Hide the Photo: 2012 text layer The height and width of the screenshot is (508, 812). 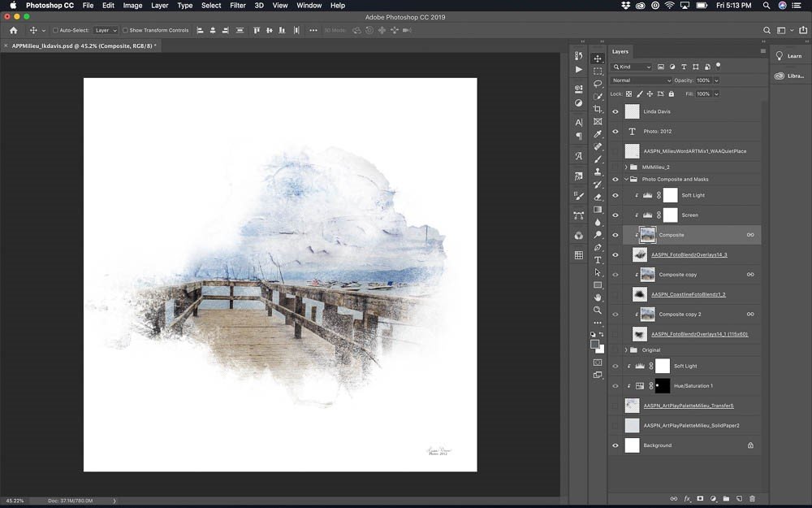(x=615, y=131)
